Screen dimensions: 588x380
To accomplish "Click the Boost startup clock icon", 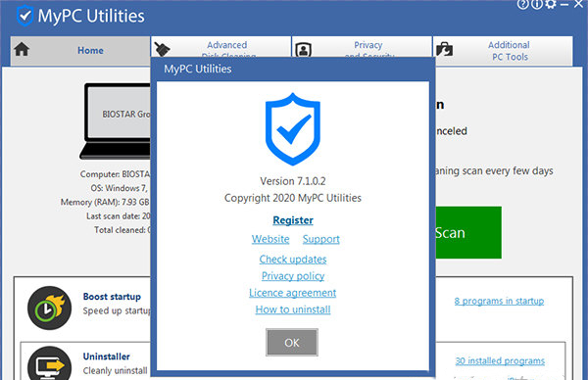I will (49, 309).
